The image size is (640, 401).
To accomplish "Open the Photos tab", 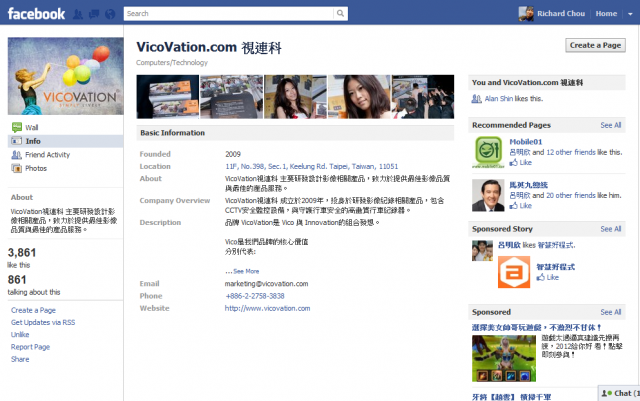I will pos(36,168).
